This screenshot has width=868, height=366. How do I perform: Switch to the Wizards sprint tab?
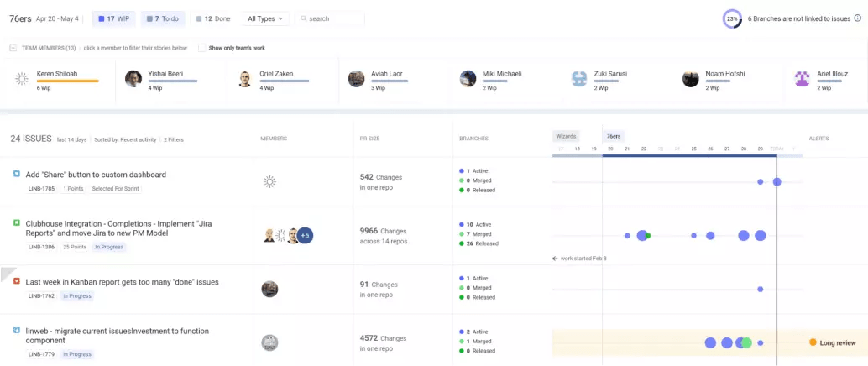pos(566,136)
